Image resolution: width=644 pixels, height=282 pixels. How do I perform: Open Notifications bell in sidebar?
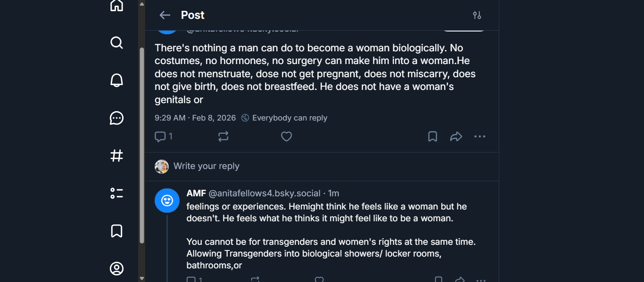(116, 81)
